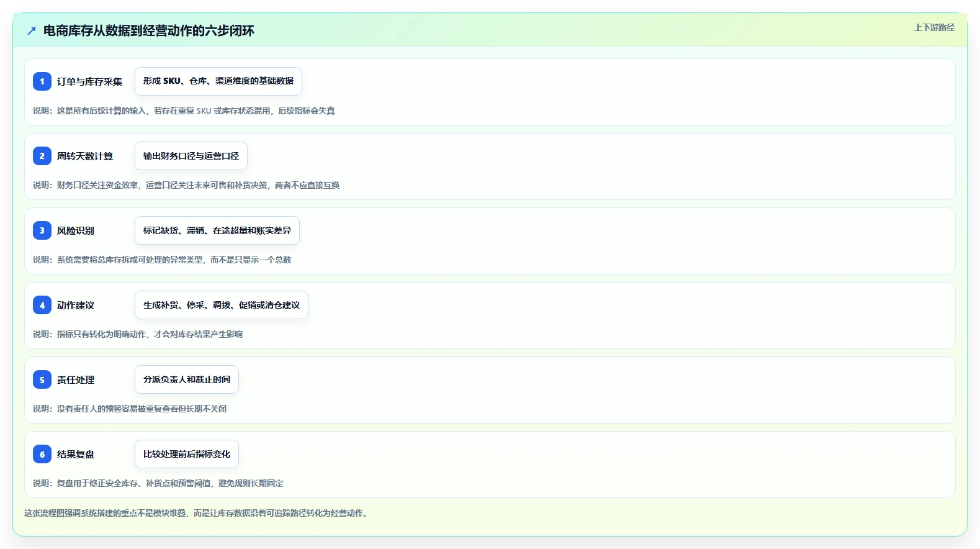The height and width of the screenshot is (549, 980).
Task: Click the note about 总库存拆成可处理的异常类型
Action: coord(162,260)
